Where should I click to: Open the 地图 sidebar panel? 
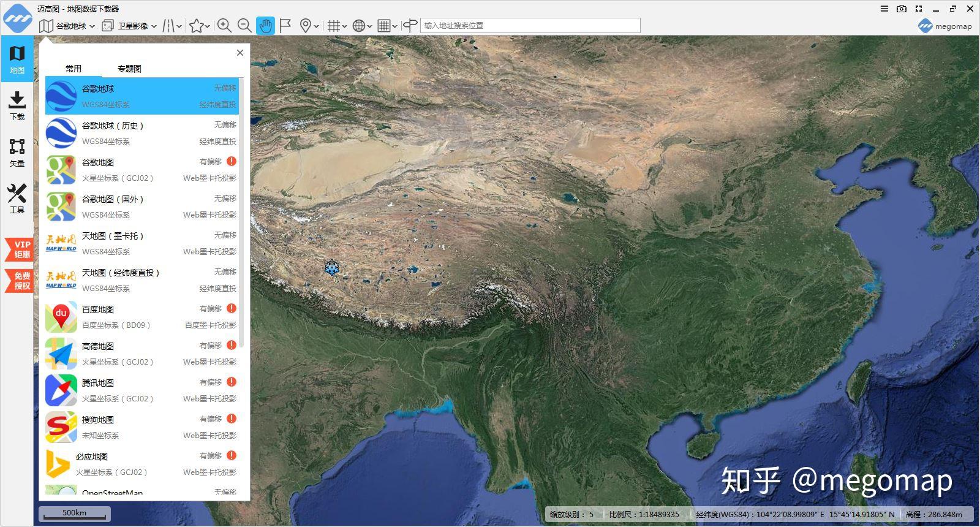click(17, 59)
